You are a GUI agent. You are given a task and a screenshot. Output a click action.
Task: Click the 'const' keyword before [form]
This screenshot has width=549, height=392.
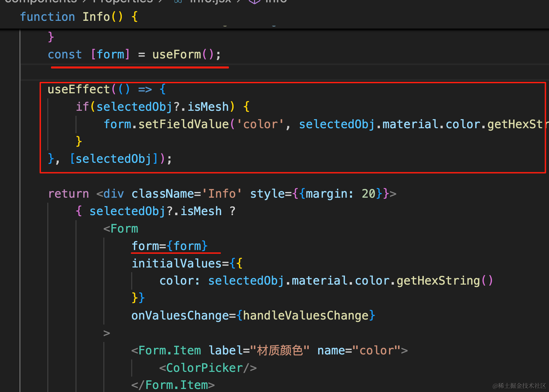65,54
